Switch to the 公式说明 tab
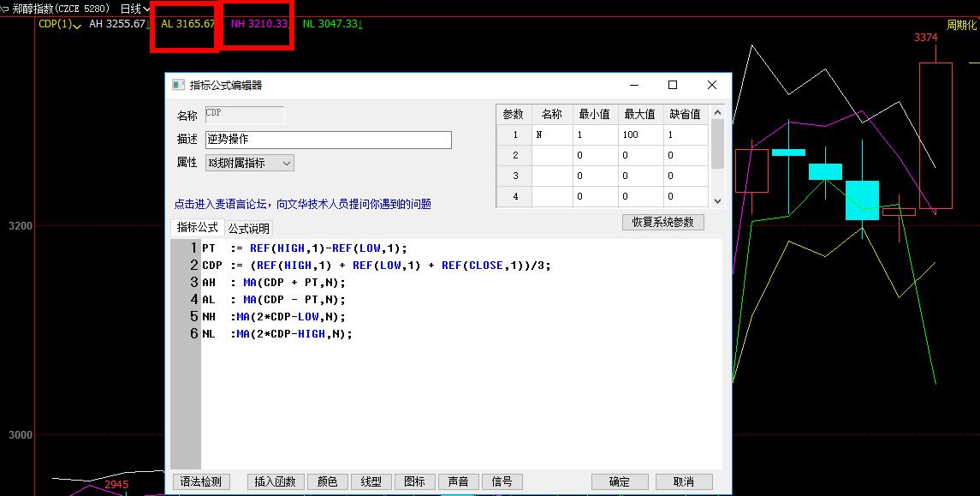980x496 pixels. pyautogui.click(x=249, y=229)
